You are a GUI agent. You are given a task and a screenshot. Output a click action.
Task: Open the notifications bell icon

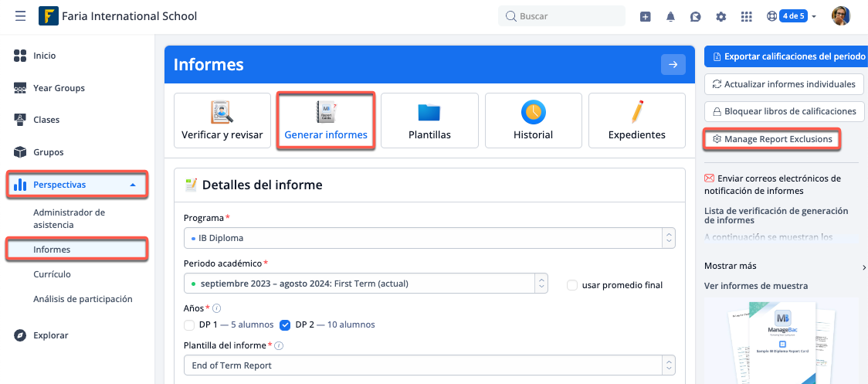click(x=670, y=16)
